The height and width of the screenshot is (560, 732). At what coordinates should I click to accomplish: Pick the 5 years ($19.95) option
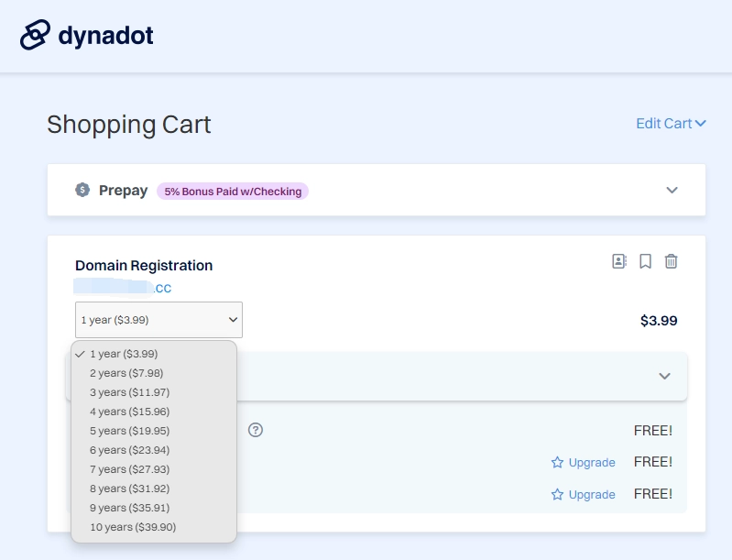pos(129,431)
